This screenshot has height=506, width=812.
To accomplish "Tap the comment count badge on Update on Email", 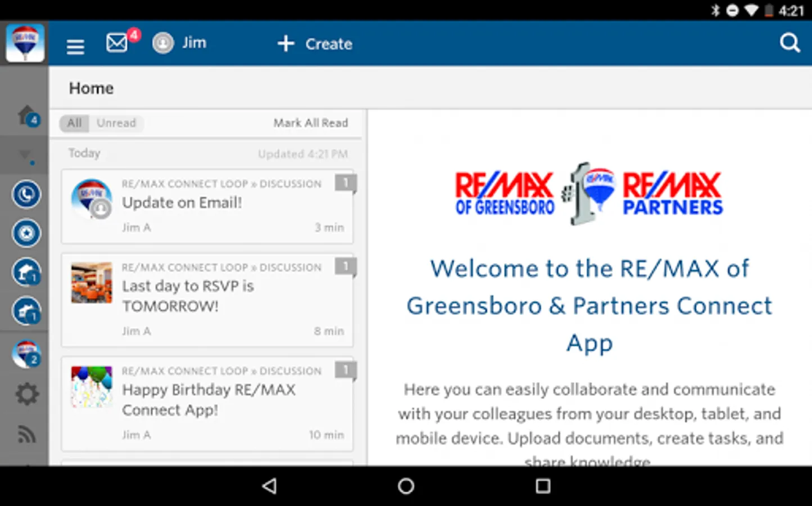I will (346, 183).
